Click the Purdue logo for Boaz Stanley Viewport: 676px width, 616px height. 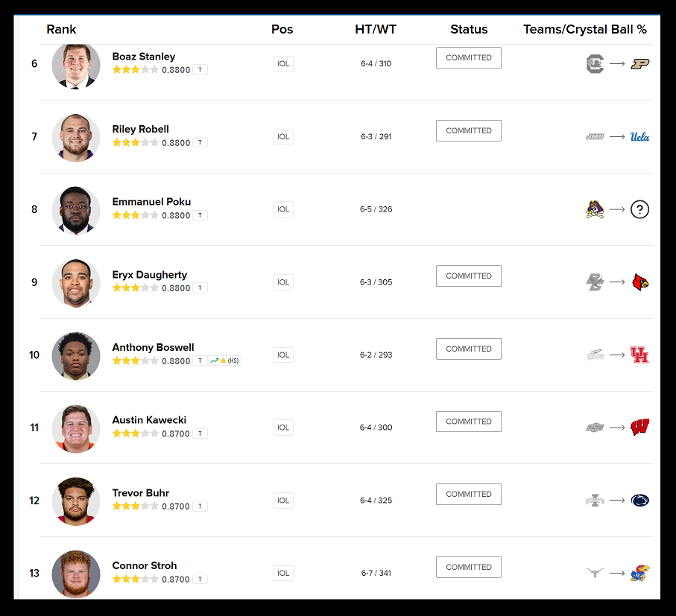[639, 64]
